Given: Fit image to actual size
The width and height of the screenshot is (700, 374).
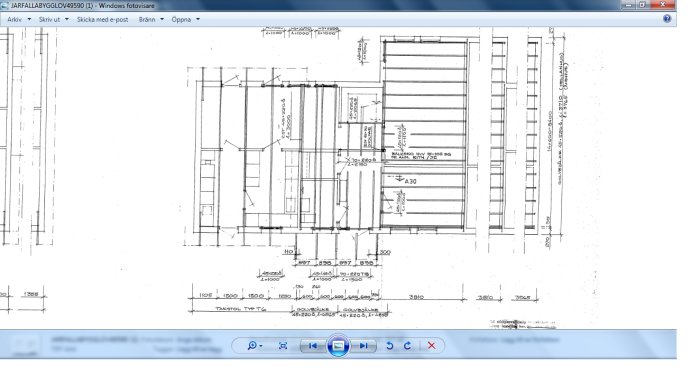Looking at the screenshot, I should tap(283, 345).
